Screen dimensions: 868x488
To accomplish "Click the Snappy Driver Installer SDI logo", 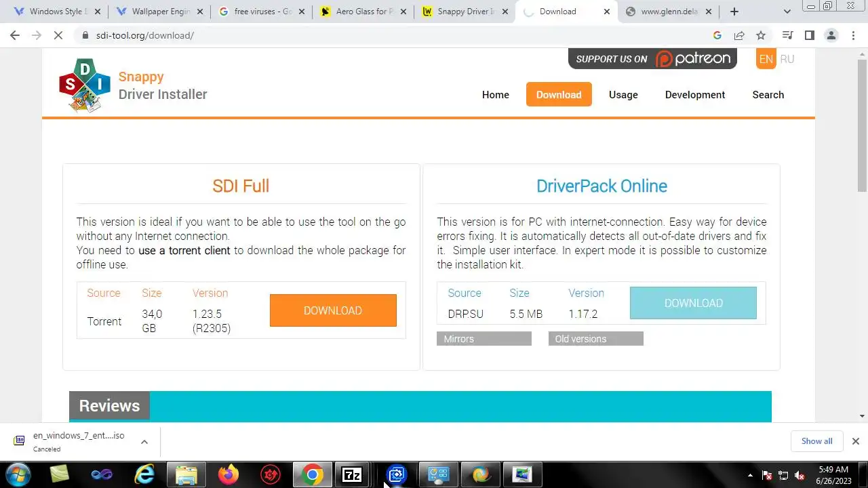I will click(84, 85).
